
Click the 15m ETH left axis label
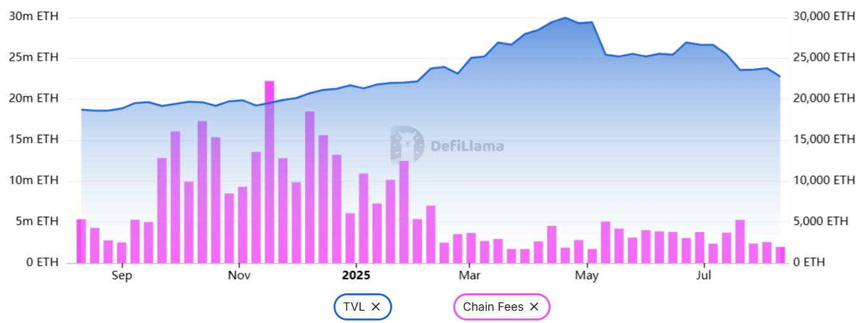tap(33, 139)
